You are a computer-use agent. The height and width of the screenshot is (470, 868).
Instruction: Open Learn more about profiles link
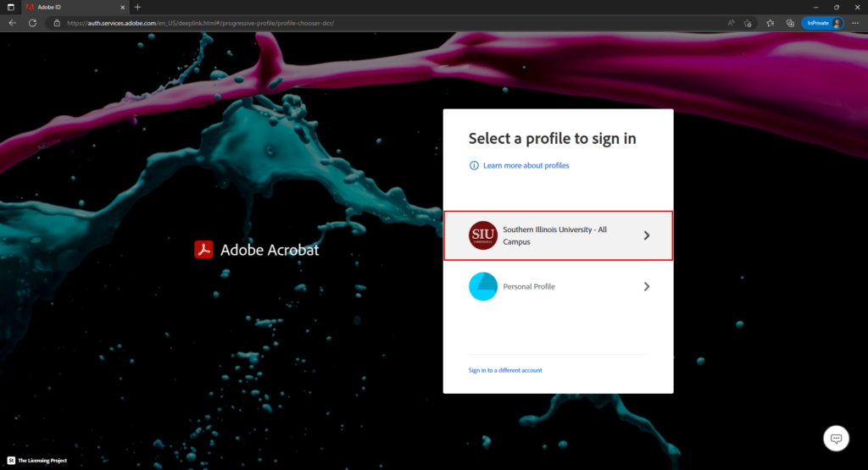click(x=526, y=165)
